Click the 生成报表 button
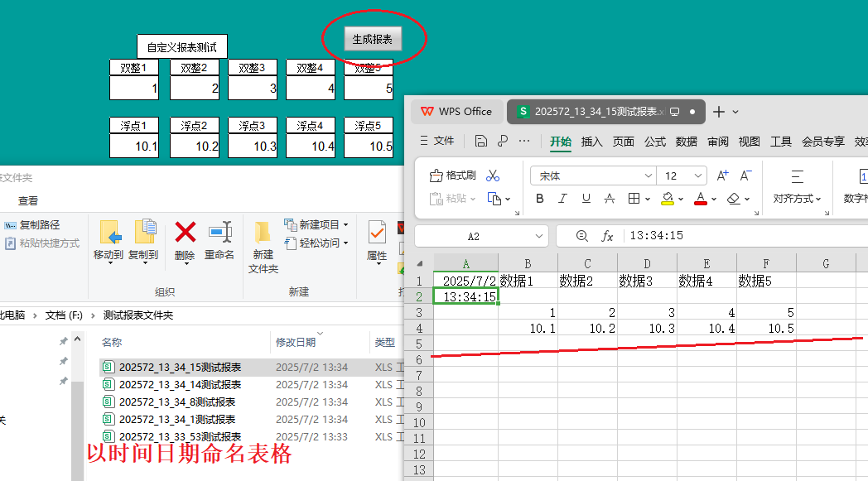This screenshot has height=481, width=868. click(x=373, y=38)
